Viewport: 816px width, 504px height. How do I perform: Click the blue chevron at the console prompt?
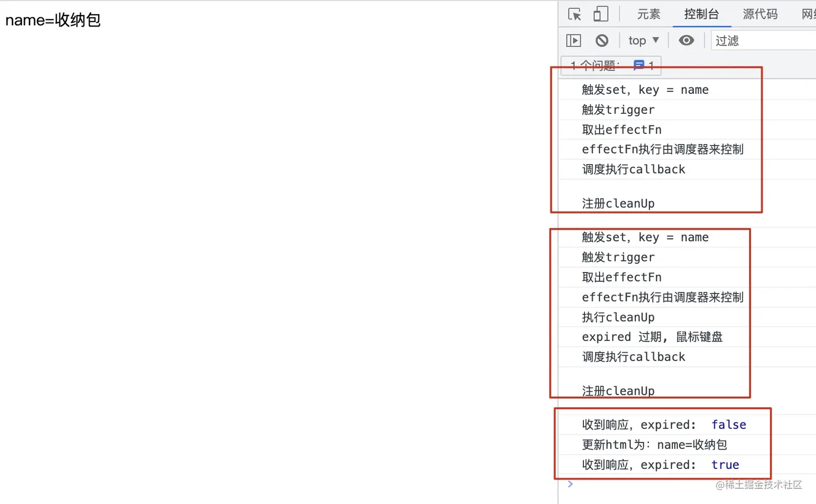pos(570,484)
